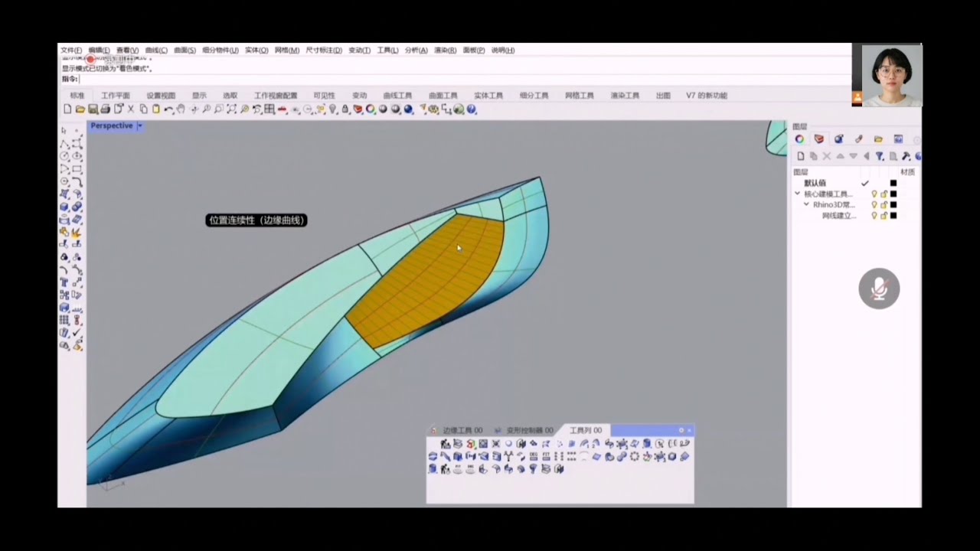
Task: Click the Help question mark icon in toolbar
Action: tap(472, 109)
